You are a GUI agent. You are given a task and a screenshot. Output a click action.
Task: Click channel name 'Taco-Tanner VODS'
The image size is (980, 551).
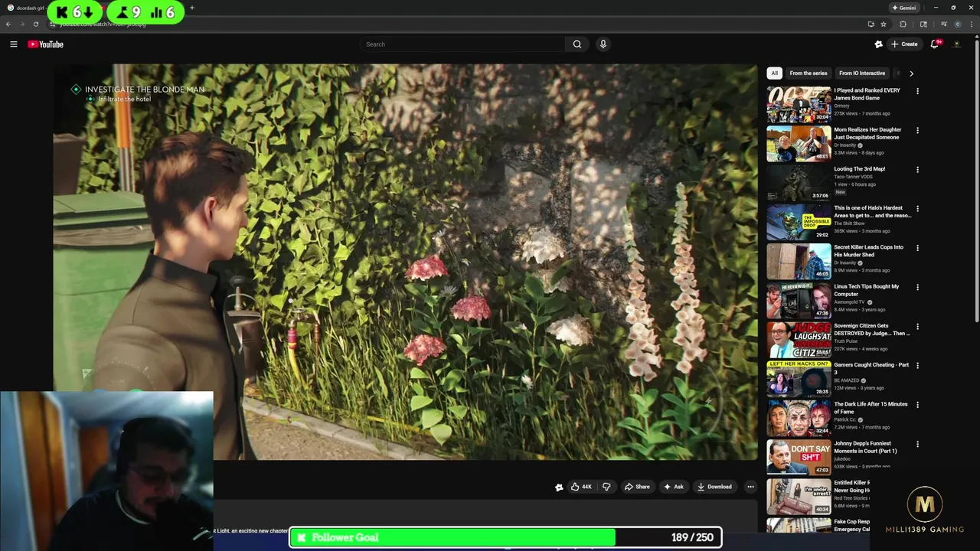853,177
